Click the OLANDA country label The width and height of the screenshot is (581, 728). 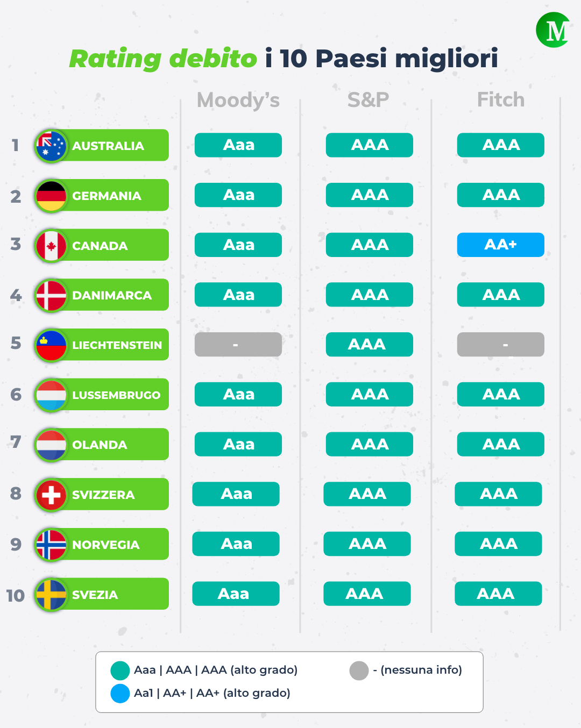pos(100,445)
